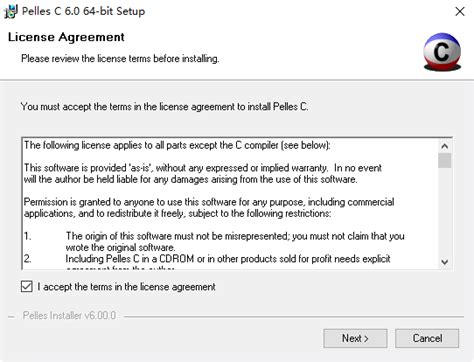Close the Pelles C Setup window
Image resolution: width=474 pixels, height=362 pixels.
coord(460,11)
